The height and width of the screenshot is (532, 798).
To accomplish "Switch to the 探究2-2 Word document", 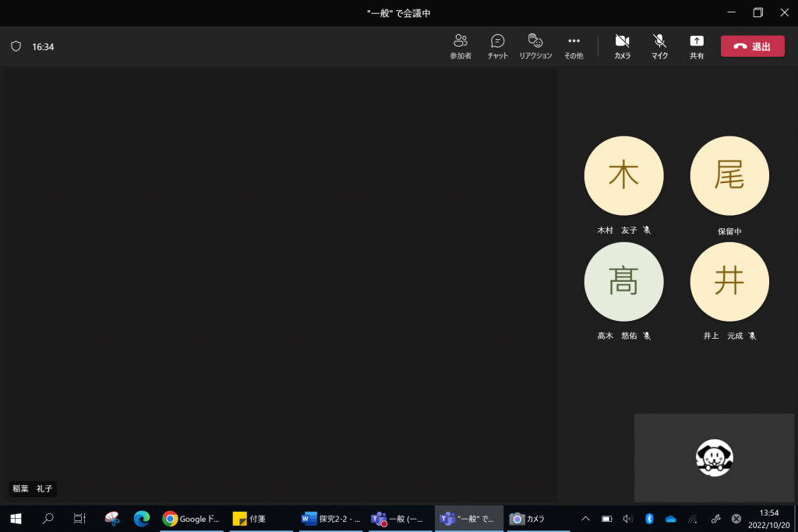I will (331, 519).
